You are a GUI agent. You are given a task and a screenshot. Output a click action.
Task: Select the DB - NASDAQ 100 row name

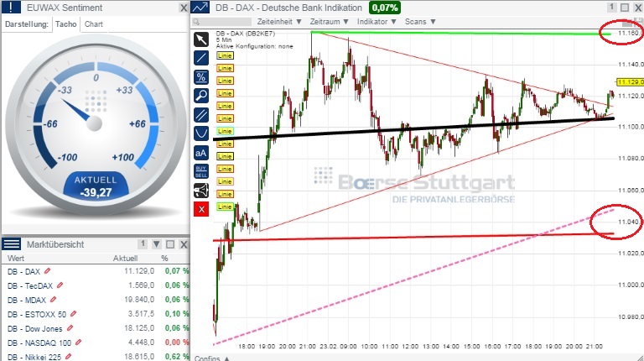tap(39, 343)
